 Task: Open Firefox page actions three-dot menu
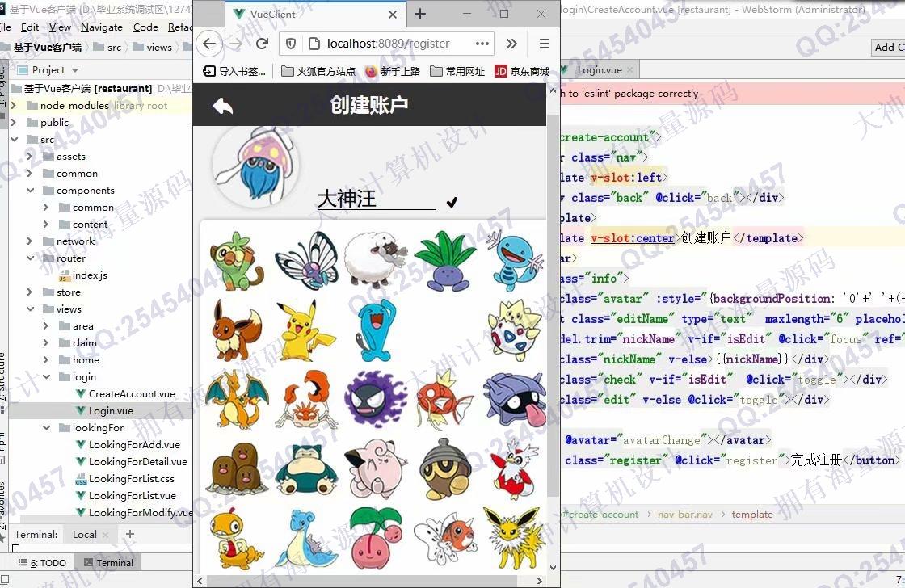point(482,44)
